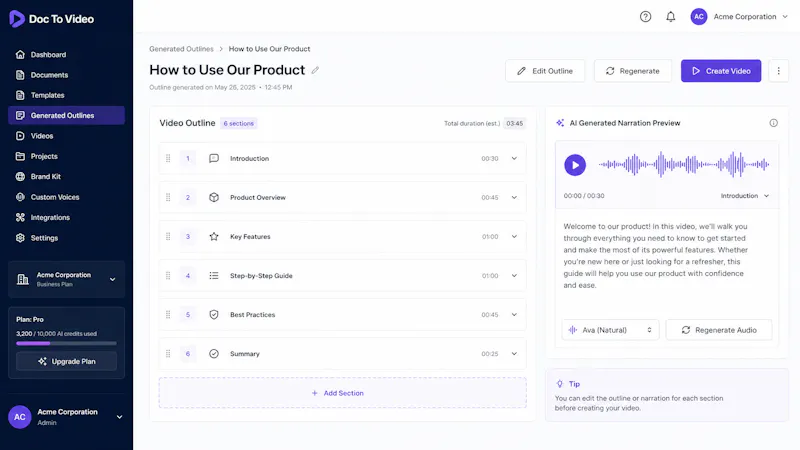This screenshot has width=800, height=450.
Task: Click the narration text paragraph
Action: pyautogui.click(x=656, y=256)
